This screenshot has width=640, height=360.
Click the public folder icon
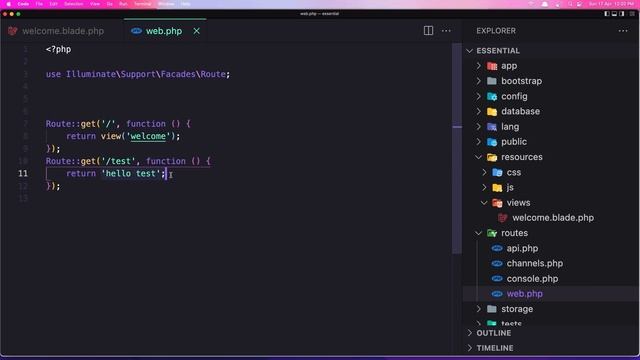[492, 142]
